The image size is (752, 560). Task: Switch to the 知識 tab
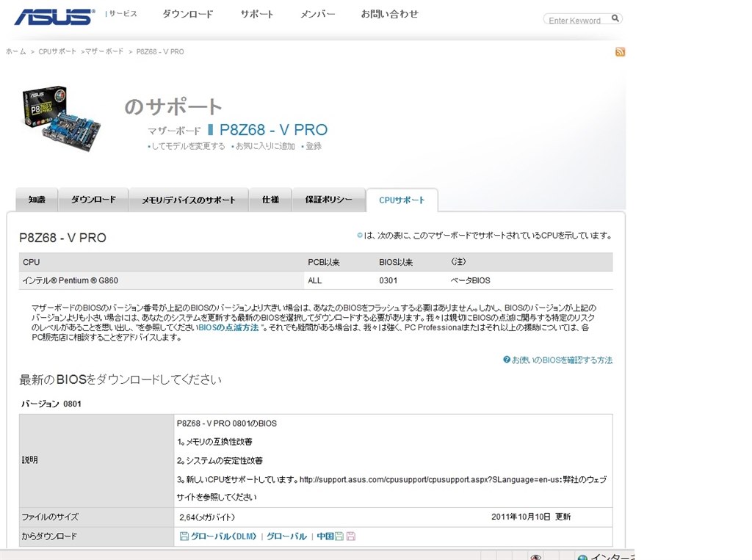37,200
